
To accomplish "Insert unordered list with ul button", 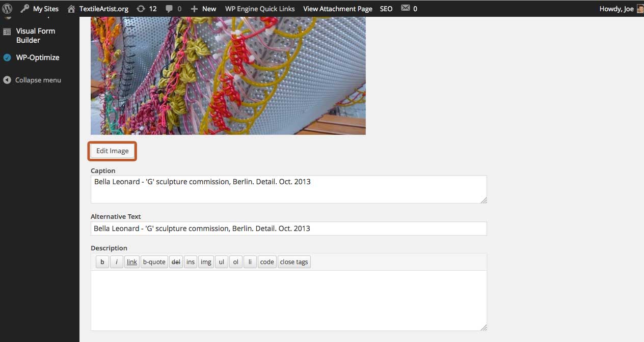I will click(x=221, y=262).
